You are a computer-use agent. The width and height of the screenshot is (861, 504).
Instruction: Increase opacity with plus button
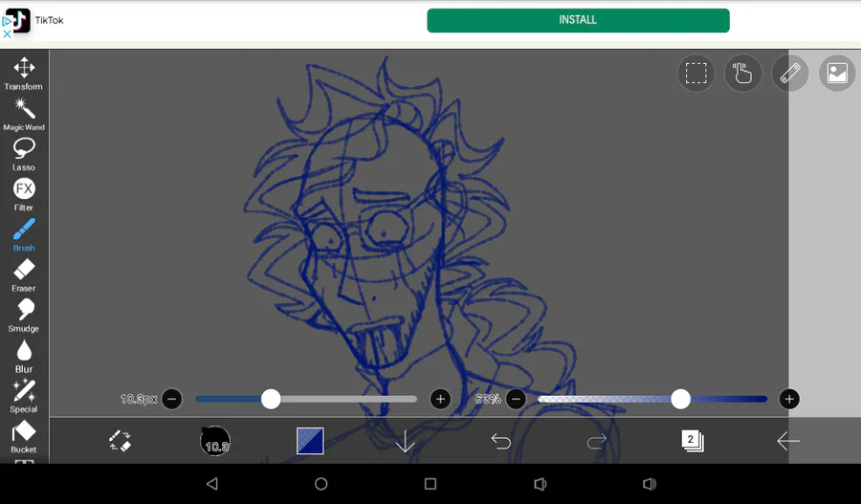tap(789, 399)
